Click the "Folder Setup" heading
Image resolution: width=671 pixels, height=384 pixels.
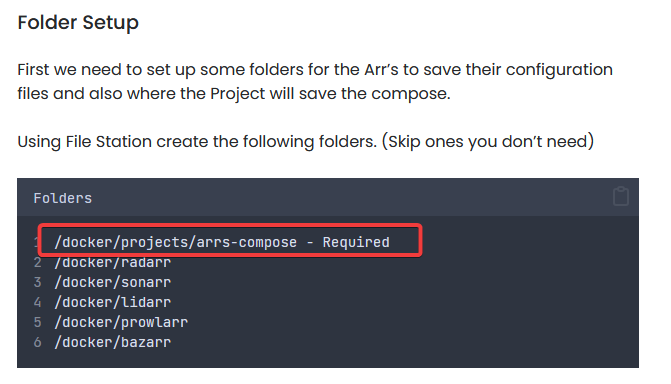coord(78,22)
